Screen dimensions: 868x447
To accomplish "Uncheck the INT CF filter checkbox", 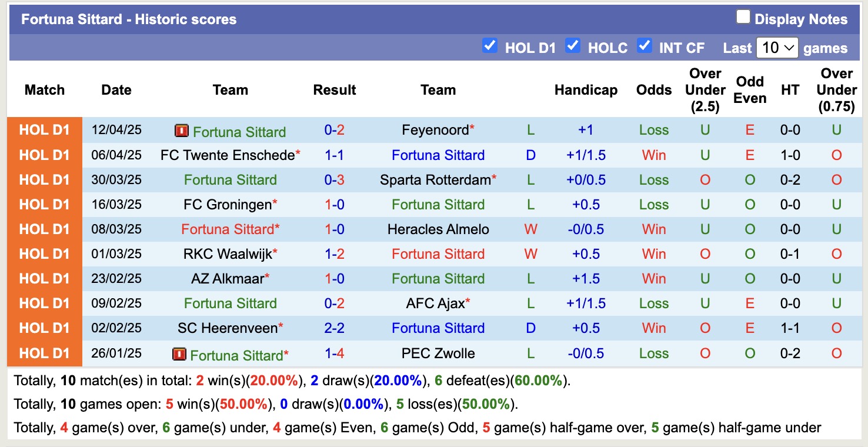I will [645, 45].
